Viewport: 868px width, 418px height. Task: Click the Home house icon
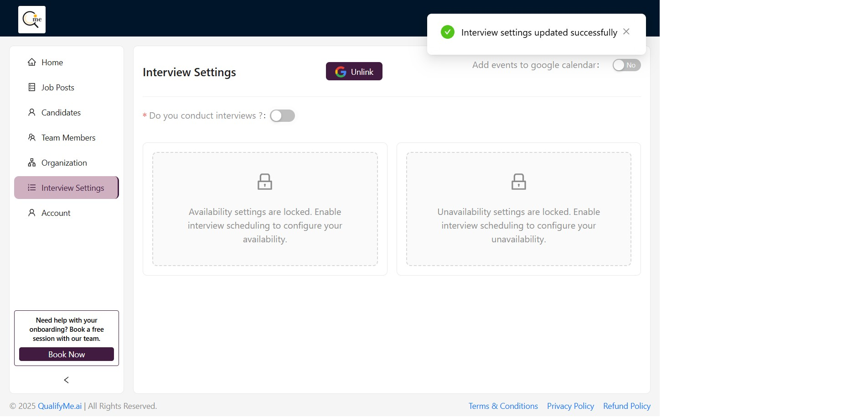click(x=32, y=62)
